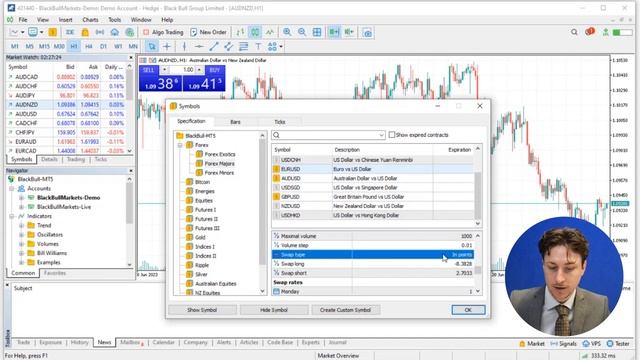This screenshot has height=360, width=640.
Task: Click the zoom out chart icon
Action: (x=302, y=32)
